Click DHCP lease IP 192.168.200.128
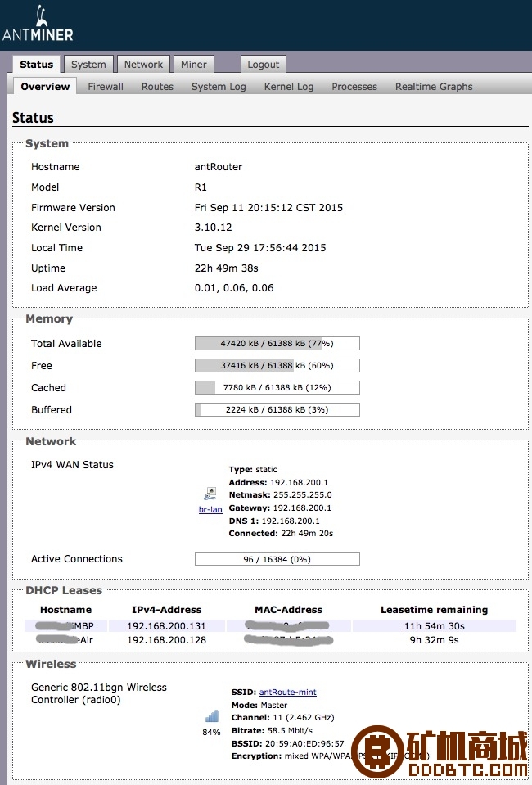Screen dimensions: 532x785 tap(166, 640)
